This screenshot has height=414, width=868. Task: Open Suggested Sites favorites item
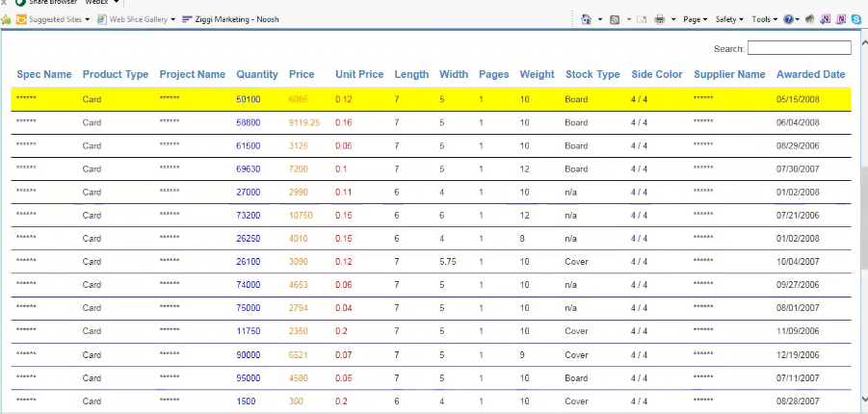(x=53, y=18)
